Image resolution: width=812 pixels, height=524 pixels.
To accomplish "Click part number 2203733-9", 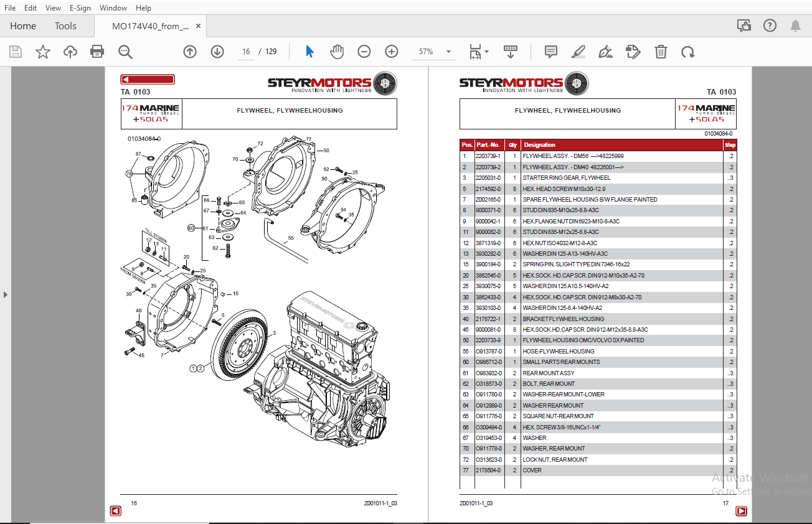I will pyautogui.click(x=488, y=340).
